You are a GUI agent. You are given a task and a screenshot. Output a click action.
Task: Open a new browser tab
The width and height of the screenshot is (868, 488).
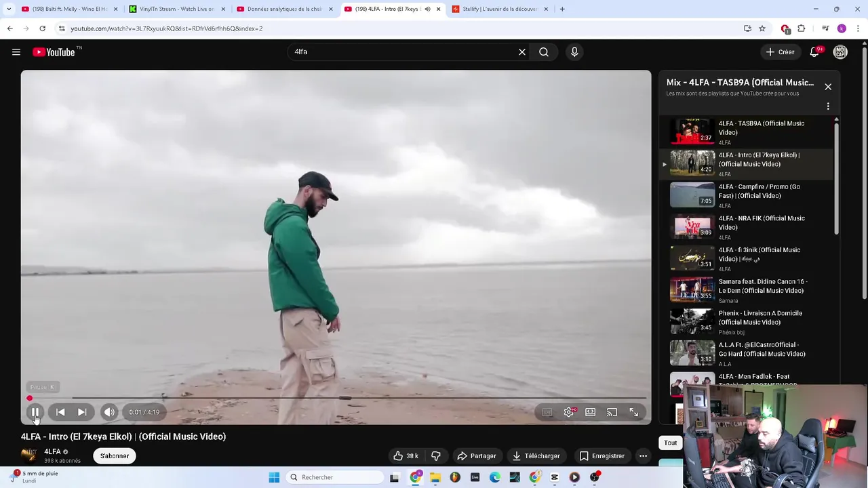[x=562, y=9]
